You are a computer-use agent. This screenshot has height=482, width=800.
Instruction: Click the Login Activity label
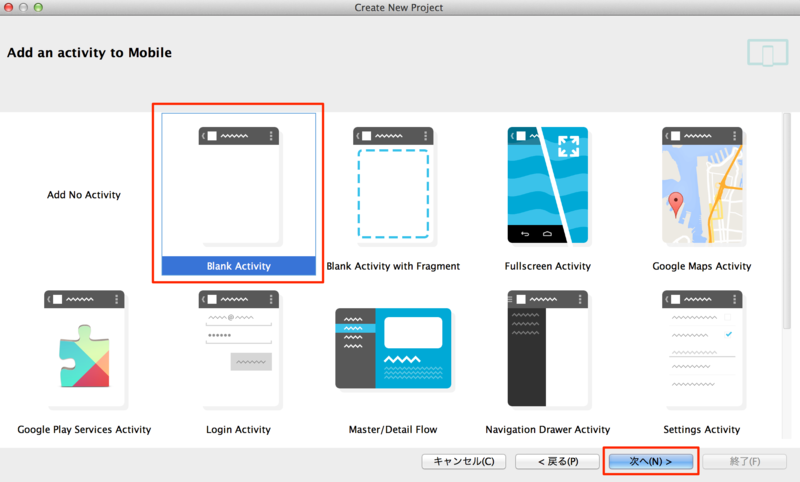tap(238, 429)
